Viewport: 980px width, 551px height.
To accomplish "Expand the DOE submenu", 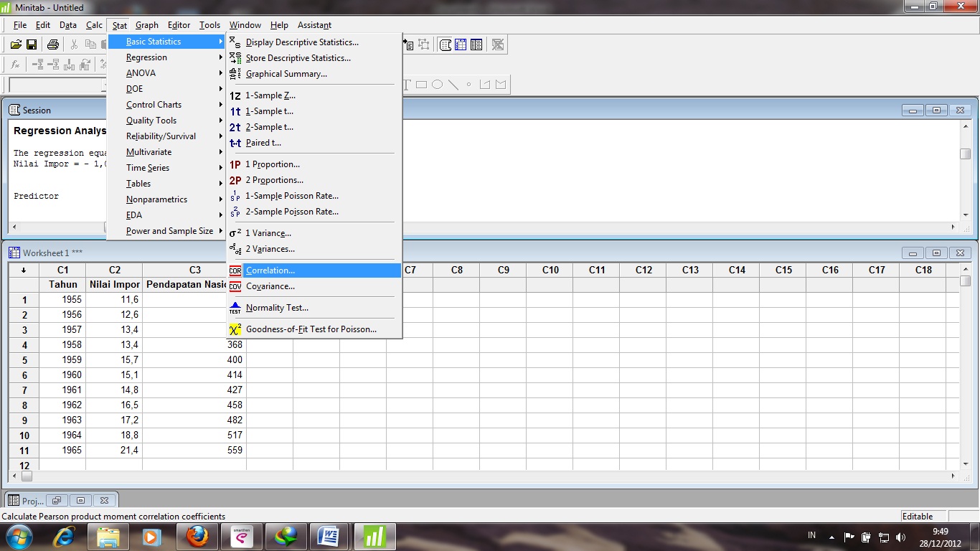I will (166, 89).
